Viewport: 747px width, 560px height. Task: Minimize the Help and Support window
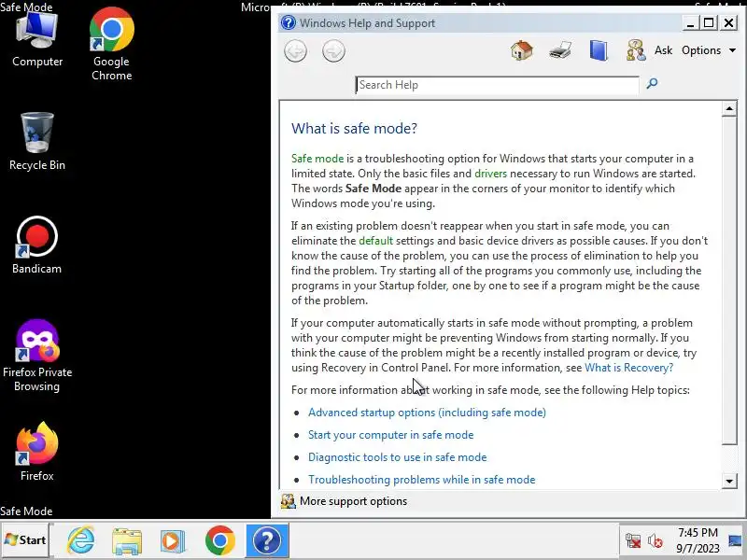click(690, 22)
